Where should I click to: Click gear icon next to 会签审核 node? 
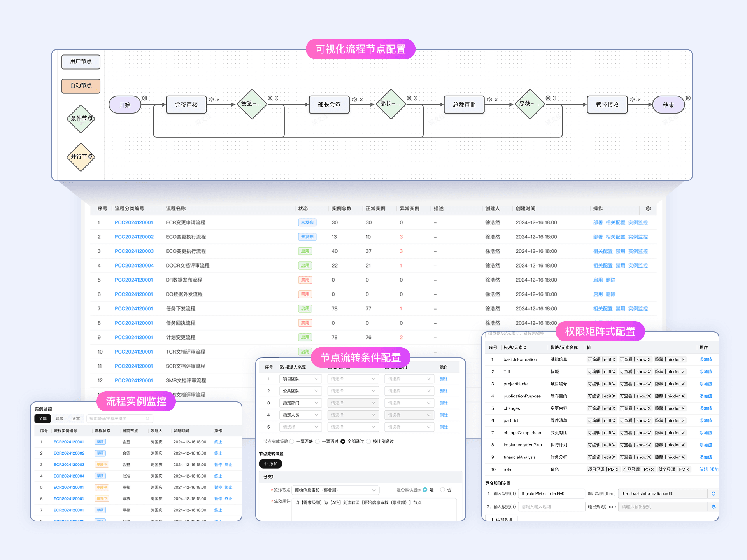click(212, 100)
